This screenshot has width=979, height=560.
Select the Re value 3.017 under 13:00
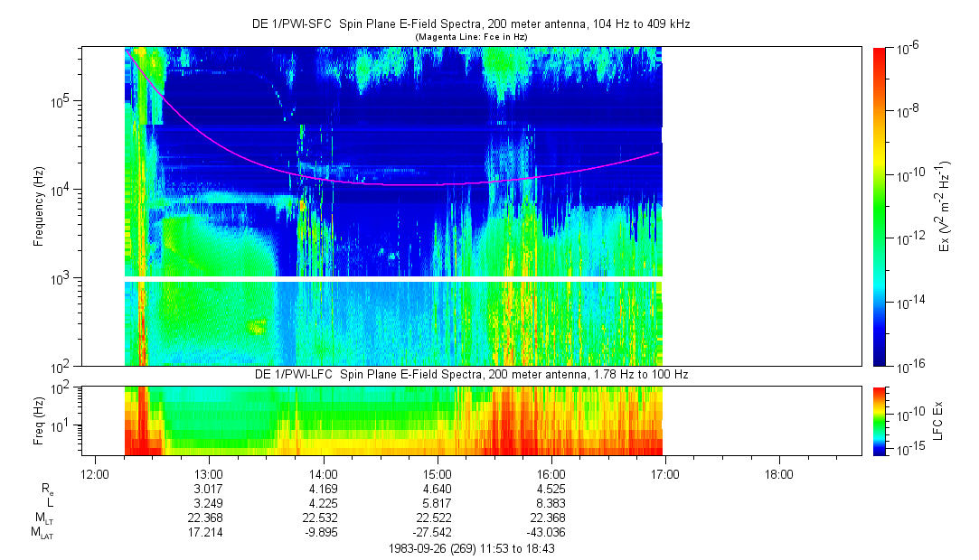[209, 488]
